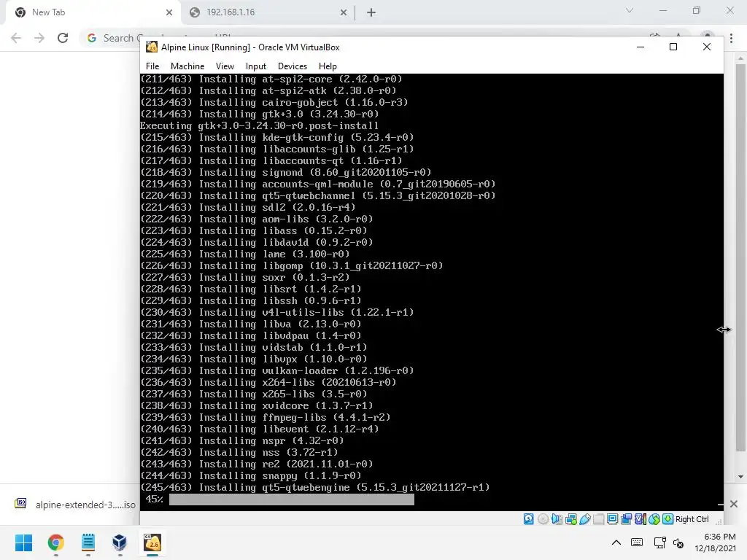Click the shared folders indicator icon
747x560 pixels.
(599, 519)
